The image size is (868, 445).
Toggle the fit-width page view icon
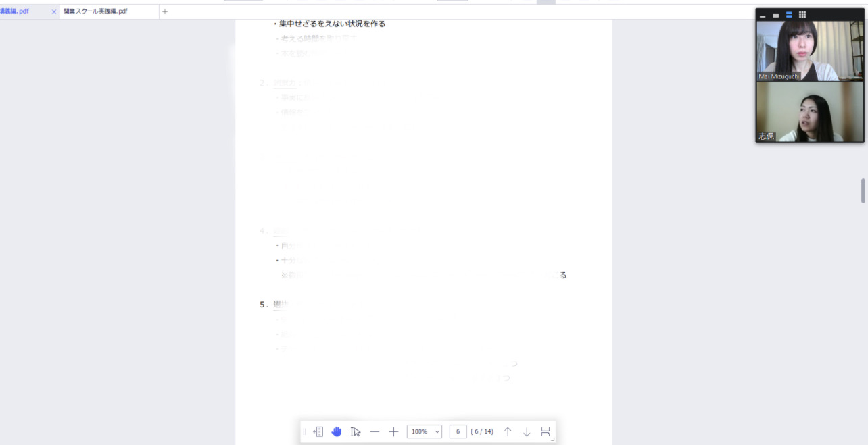546,431
